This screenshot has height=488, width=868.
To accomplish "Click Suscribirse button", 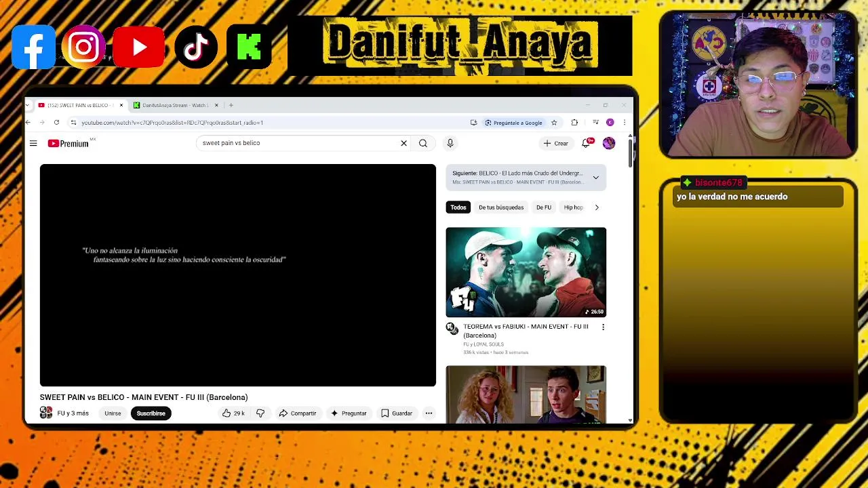I will click(151, 413).
